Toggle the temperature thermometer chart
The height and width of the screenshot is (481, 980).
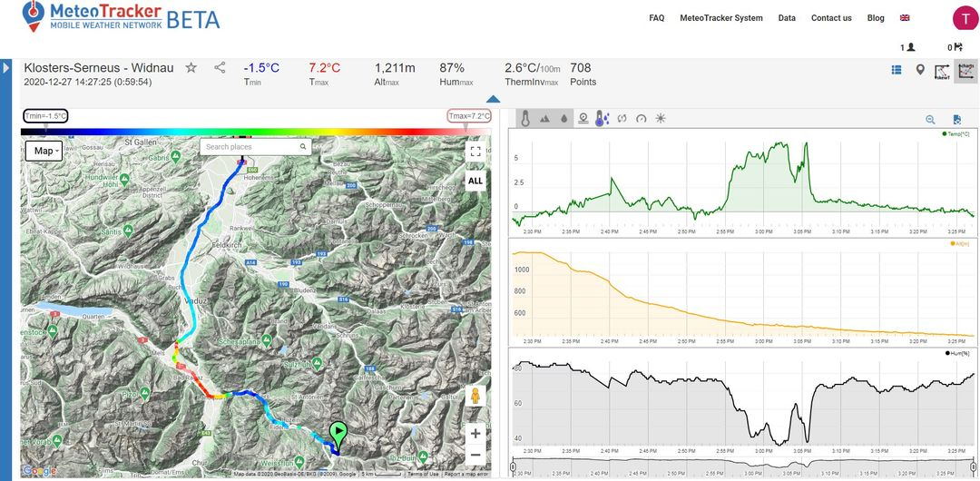click(524, 118)
